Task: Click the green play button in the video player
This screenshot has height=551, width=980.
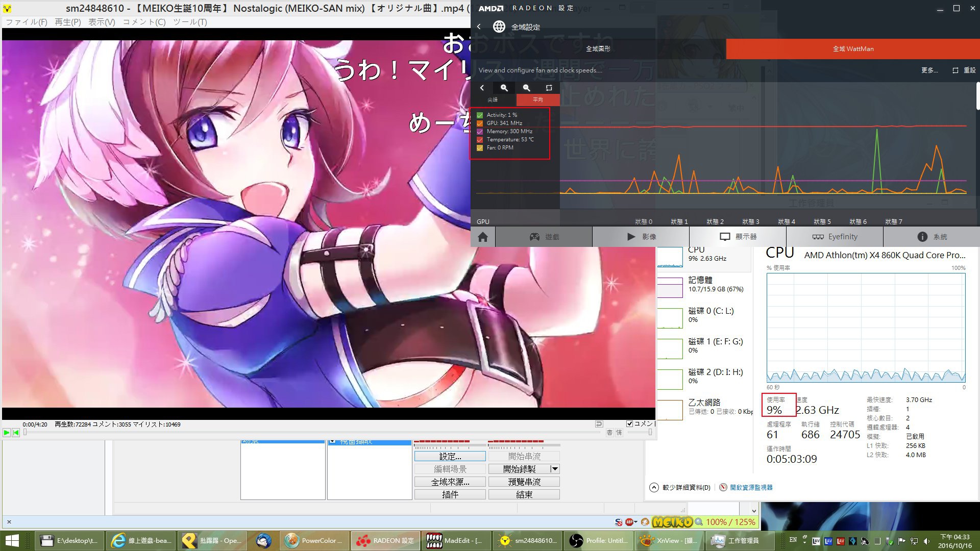Action: (7, 433)
